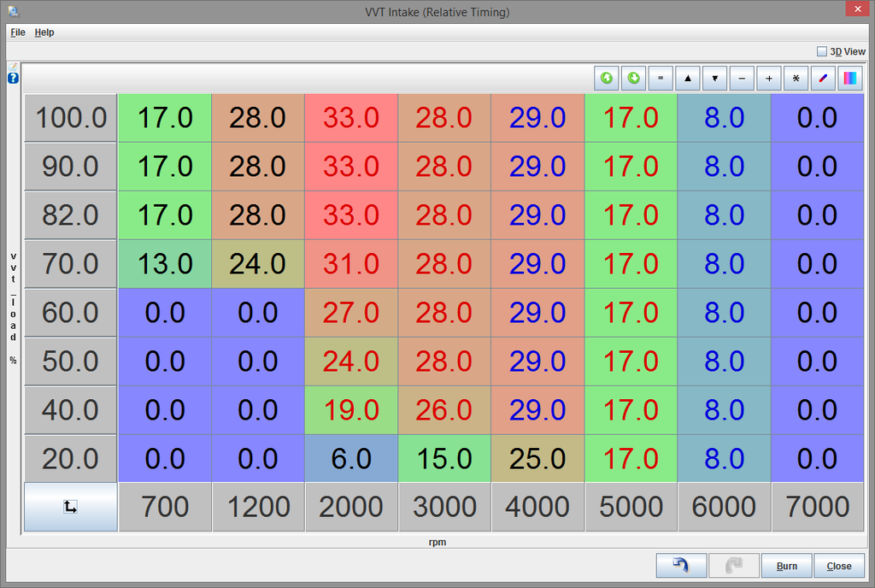Screen dimensions: 875x588
Task: Click the plus (add) toolbar button
Action: pos(768,79)
